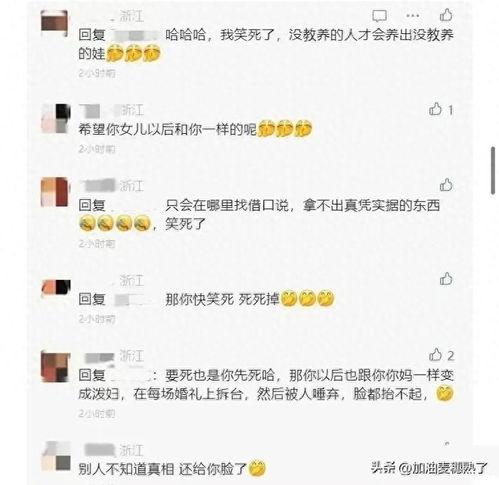Click the comment page vertical scrollbar
This screenshot has width=499, height=485.
coord(493,170)
